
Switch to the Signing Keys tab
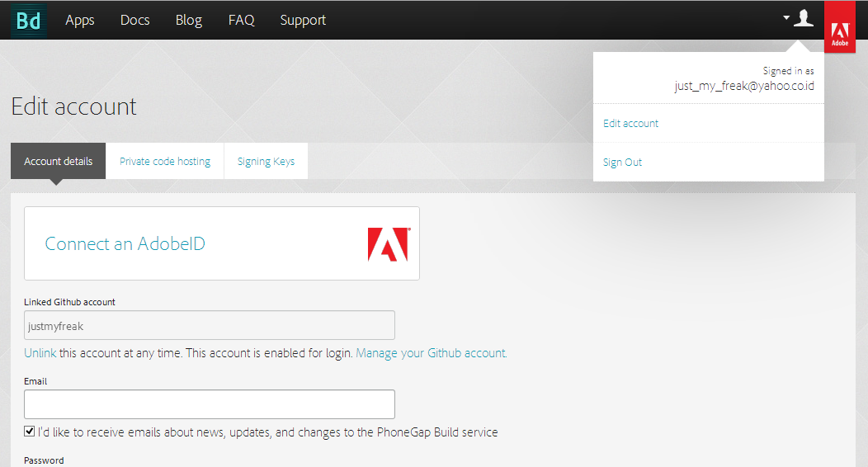(x=266, y=161)
